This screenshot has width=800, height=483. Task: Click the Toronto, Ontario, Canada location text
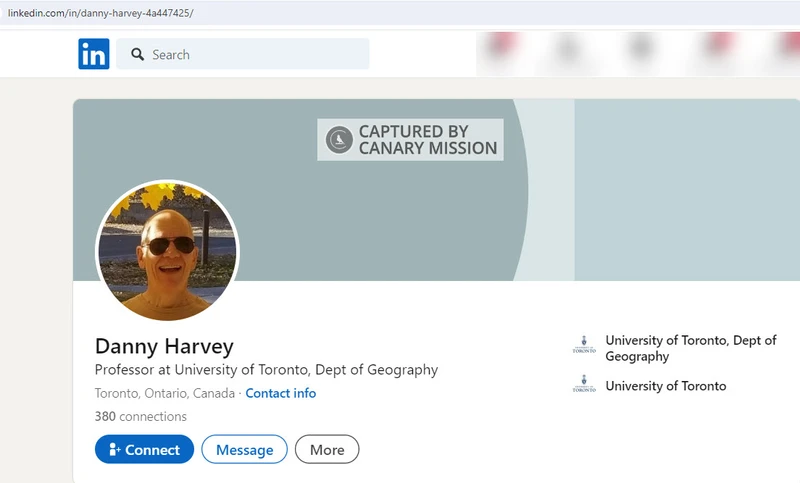click(165, 393)
